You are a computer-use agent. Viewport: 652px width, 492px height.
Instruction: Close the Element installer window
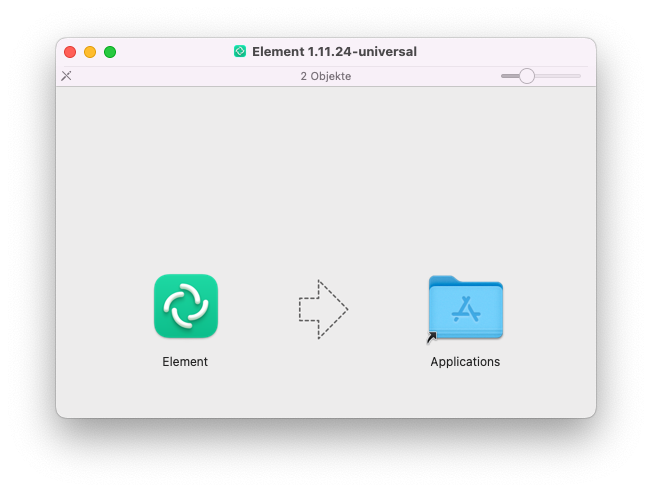pyautogui.click(x=70, y=52)
